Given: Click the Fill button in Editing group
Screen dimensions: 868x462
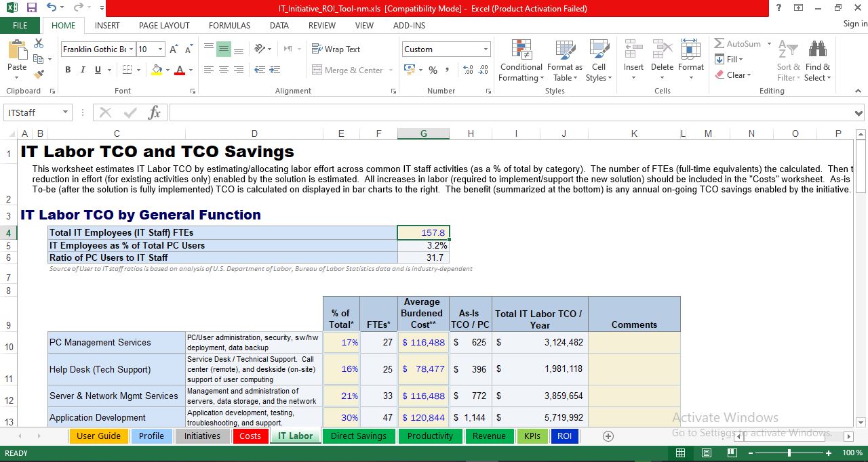Looking at the screenshot, I should pos(730,60).
